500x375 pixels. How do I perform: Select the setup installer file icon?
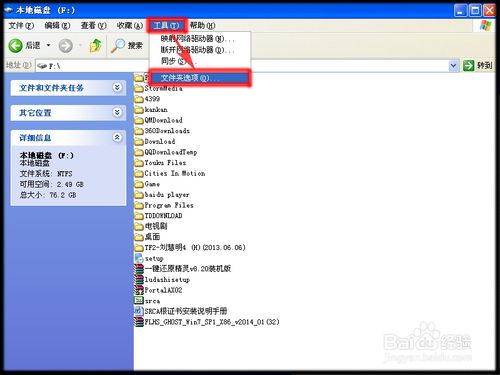tap(139, 258)
